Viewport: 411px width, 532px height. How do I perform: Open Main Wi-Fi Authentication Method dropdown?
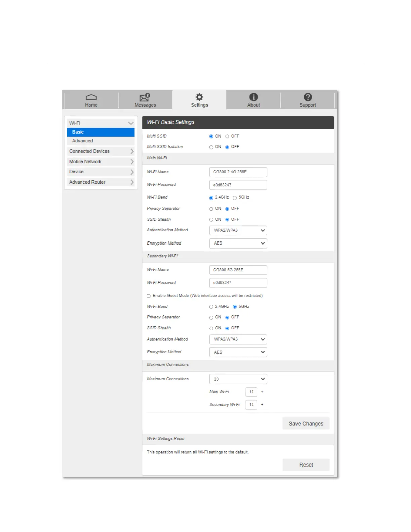(238, 230)
